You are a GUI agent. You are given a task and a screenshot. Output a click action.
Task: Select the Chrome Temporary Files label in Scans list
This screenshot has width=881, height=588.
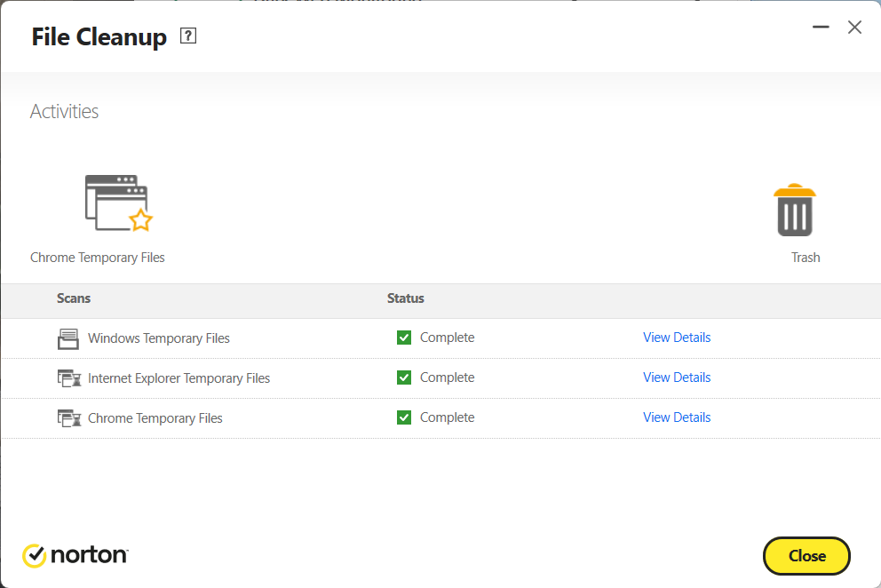click(155, 418)
